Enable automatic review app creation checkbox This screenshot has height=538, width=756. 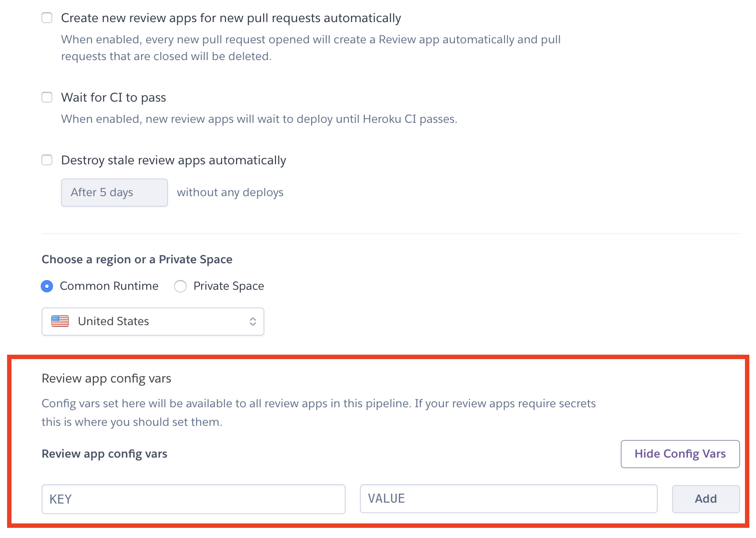pyautogui.click(x=47, y=18)
